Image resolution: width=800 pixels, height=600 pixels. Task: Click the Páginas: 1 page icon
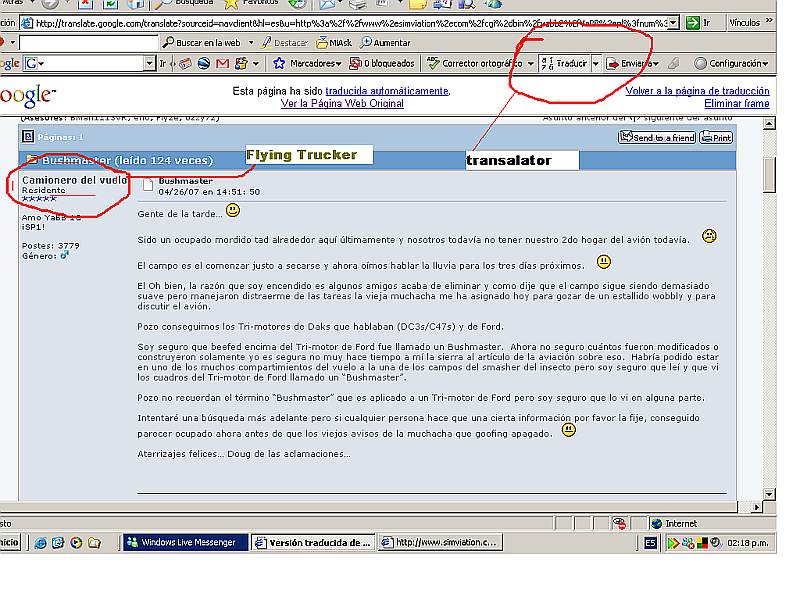point(28,136)
